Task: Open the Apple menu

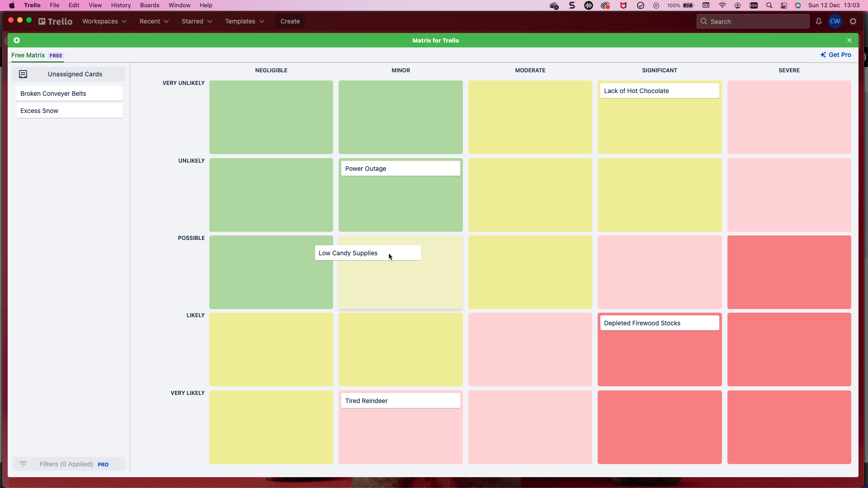Action: tap(12, 5)
